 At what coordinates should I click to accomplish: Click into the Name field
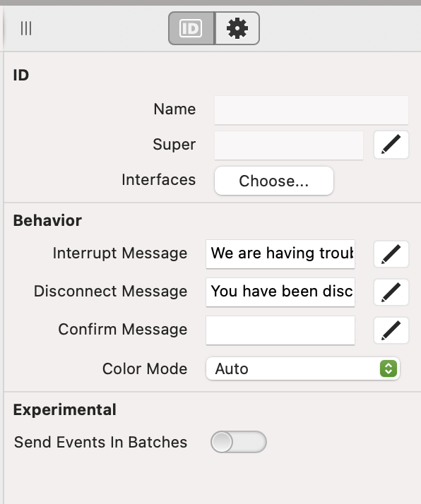click(x=312, y=110)
